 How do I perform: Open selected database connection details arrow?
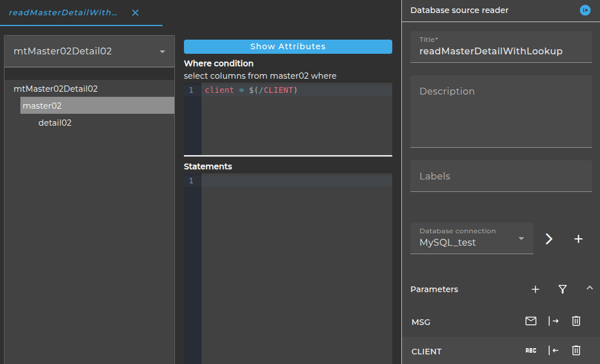[x=548, y=239]
